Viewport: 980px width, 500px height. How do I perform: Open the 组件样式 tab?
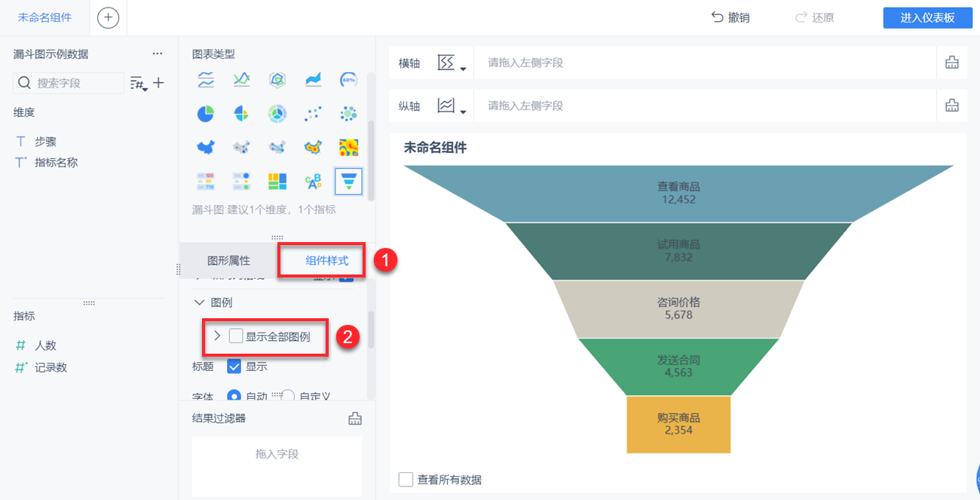[327, 261]
